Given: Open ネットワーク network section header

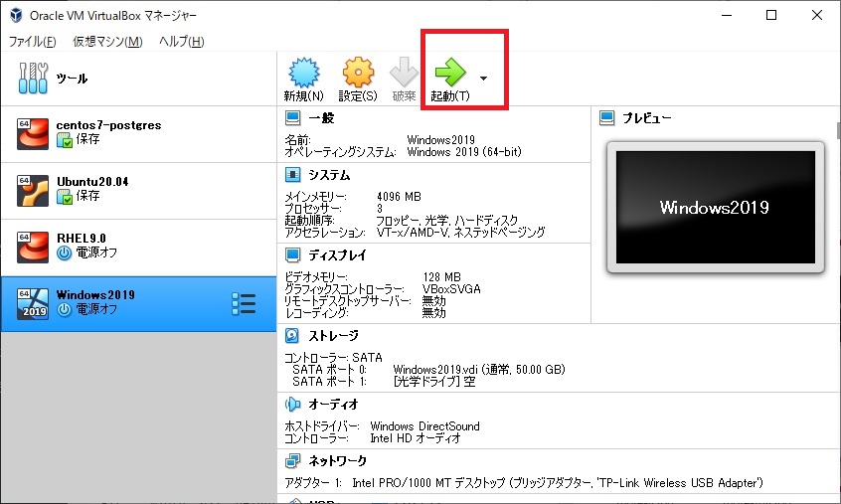Looking at the screenshot, I should pos(338,460).
